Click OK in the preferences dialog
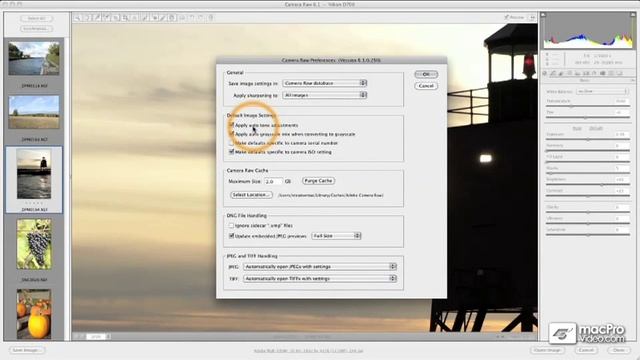 click(426, 74)
